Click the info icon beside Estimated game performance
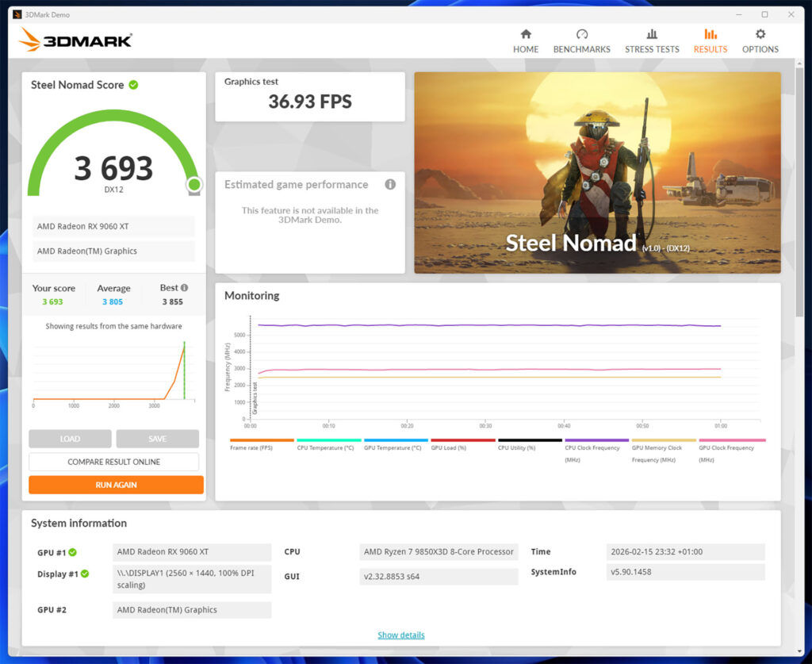The width and height of the screenshot is (812, 664). (x=390, y=185)
